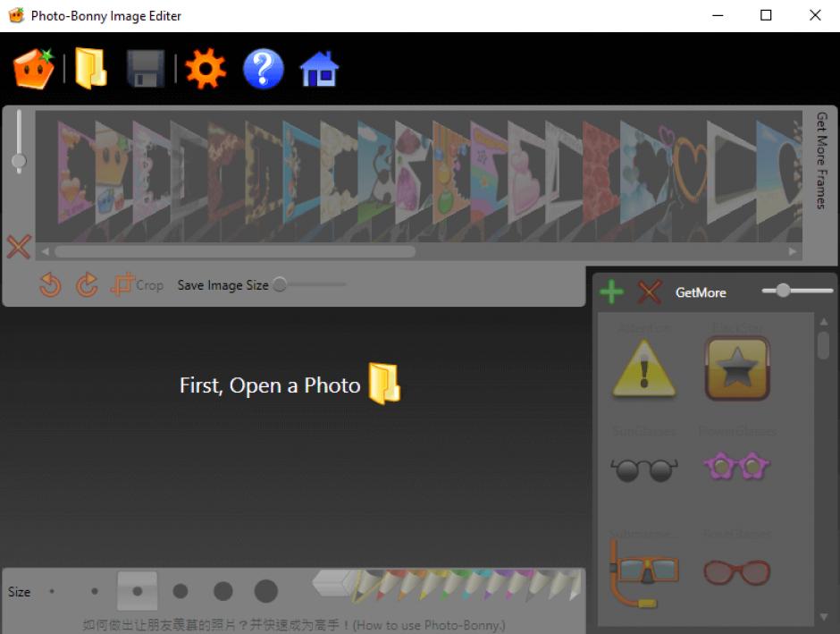Click the sticker list vertical scrollbar thumb
Screen dimensions: 840x634
(x=823, y=346)
